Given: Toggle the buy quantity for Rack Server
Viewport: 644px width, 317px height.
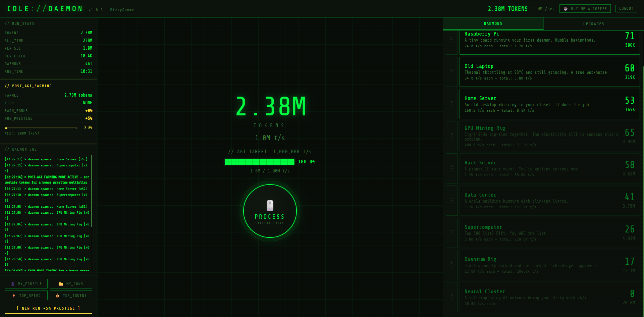Looking at the screenshot, I should click(451, 168).
